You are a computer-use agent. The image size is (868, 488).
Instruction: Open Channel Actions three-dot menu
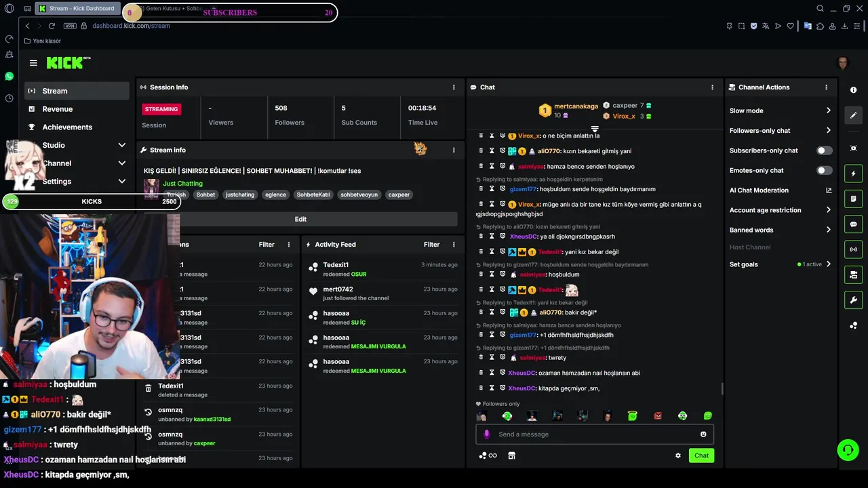[x=826, y=87]
